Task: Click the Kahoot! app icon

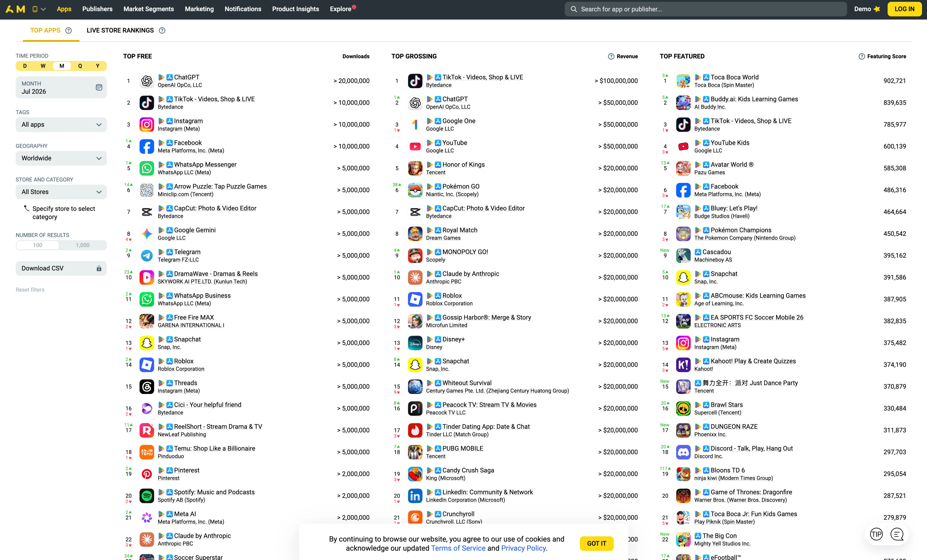Action: pos(683,365)
